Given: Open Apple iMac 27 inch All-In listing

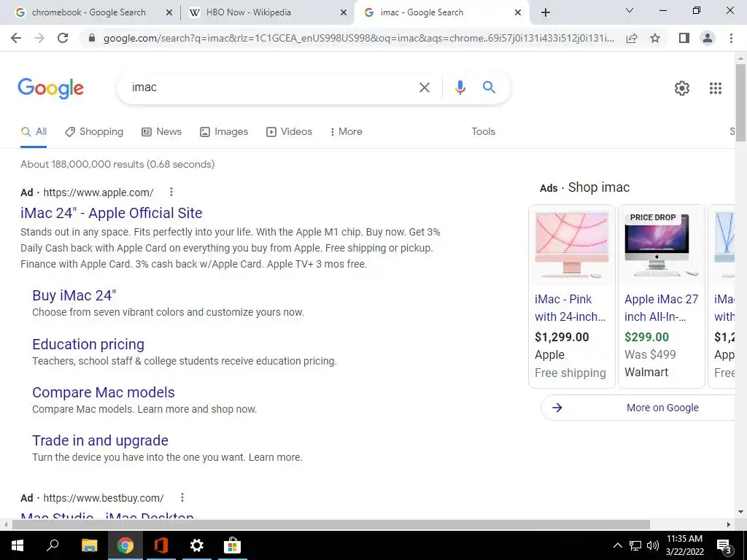Looking at the screenshot, I should coord(661,308).
